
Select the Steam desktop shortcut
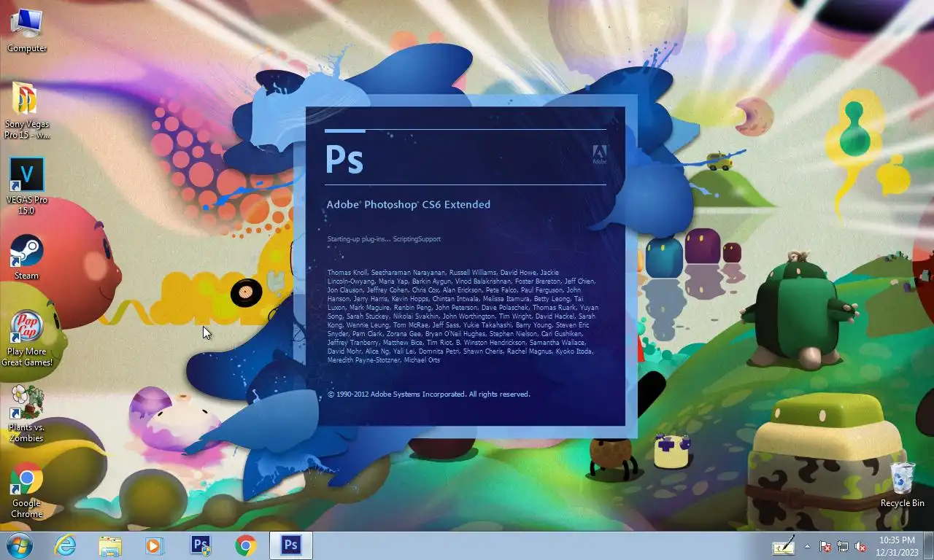27,257
